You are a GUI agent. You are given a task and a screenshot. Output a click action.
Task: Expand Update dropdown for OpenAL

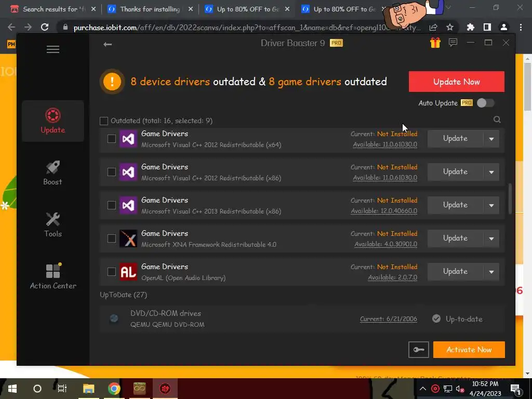[491, 272]
